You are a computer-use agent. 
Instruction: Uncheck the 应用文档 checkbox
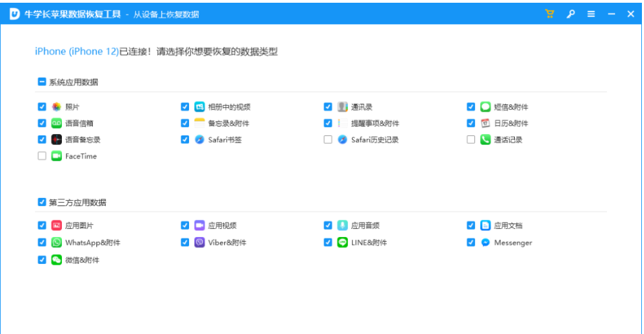coord(471,225)
